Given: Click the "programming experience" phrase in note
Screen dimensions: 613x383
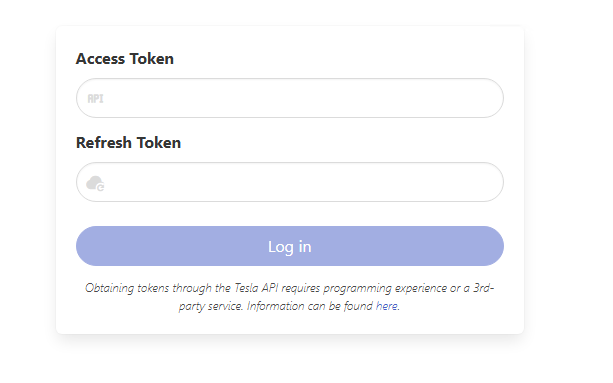Looking at the screenshot, I should (x=357, y=288).
